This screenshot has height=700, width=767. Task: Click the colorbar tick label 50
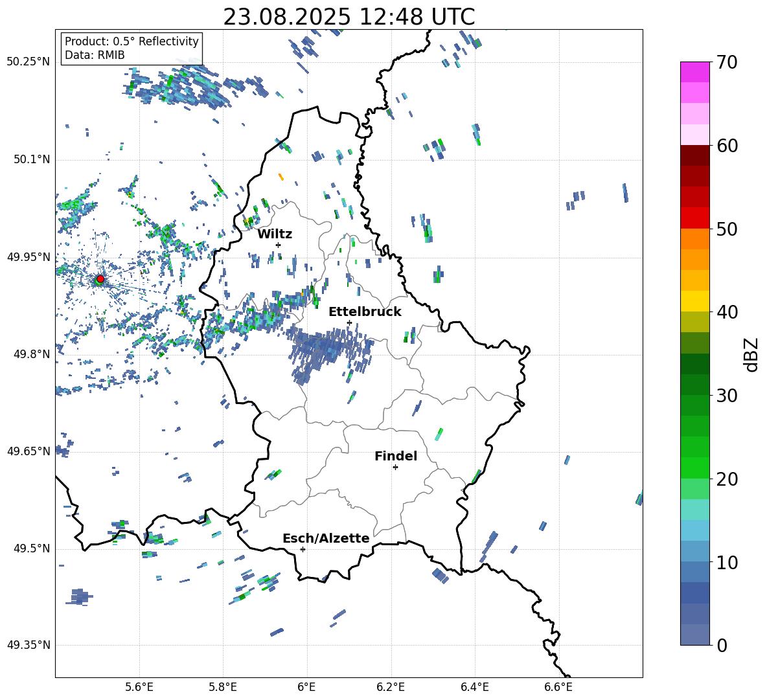[x=727, y=229]
